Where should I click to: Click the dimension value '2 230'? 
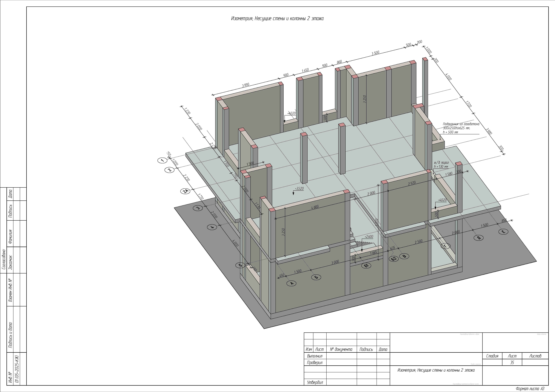pos(186,178)
